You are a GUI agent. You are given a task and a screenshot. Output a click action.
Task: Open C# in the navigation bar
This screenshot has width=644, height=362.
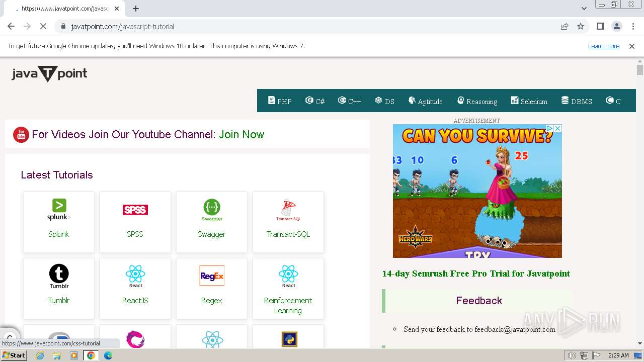(315, 101)
